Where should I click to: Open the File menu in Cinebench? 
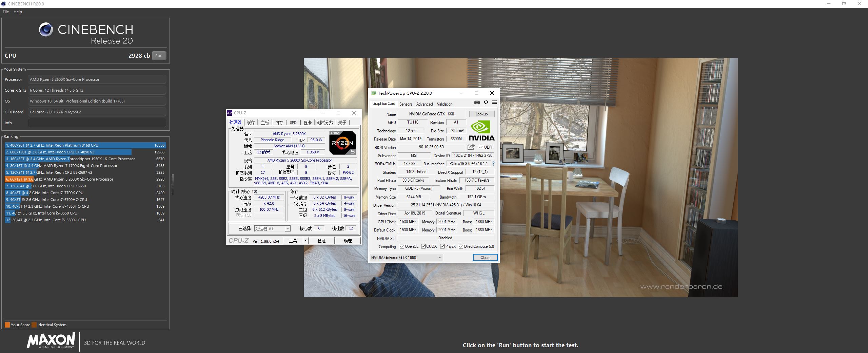pyautogui.click(x=6, y=12)
